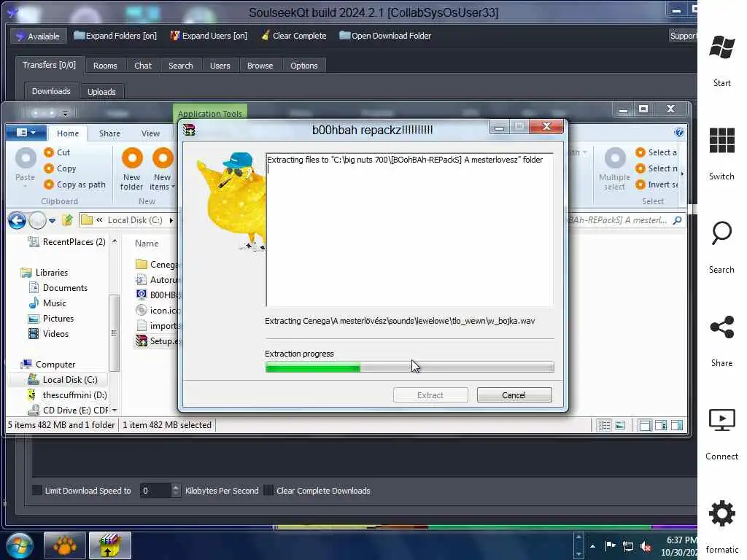Click the Explorer search magnifier icon
This screenshot has height=560, width=747.
coord(677,220)
